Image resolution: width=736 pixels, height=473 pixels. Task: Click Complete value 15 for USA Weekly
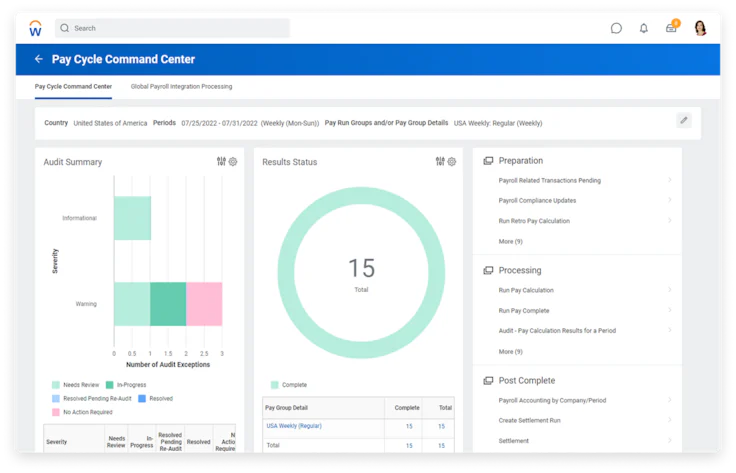pos(409,427)
